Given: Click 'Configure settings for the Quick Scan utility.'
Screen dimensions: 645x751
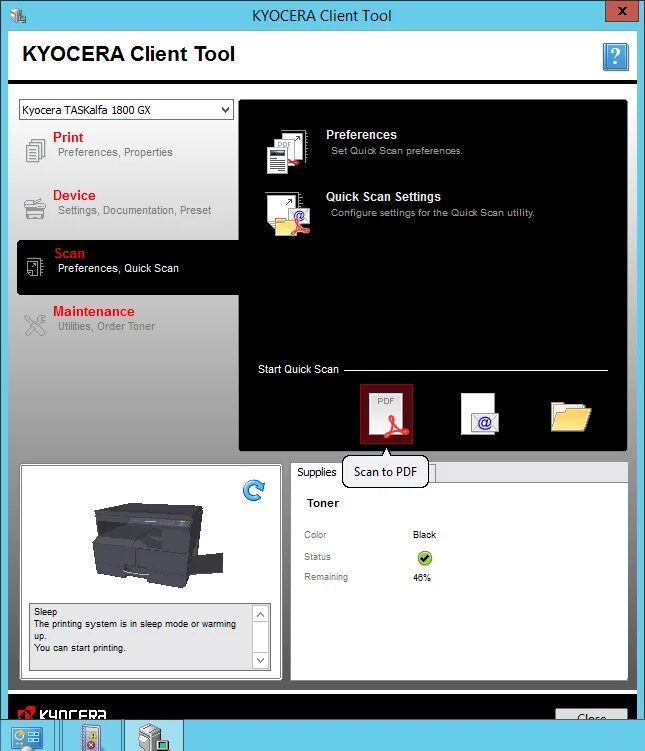Looking at the screenshot, I should 432,213.
